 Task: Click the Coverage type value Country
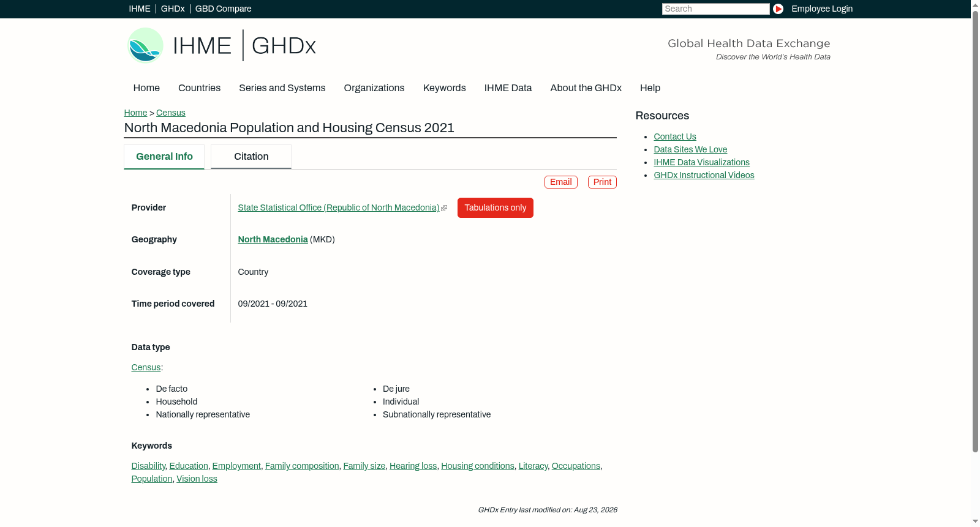pyautogui.click(x=253, y=272)
